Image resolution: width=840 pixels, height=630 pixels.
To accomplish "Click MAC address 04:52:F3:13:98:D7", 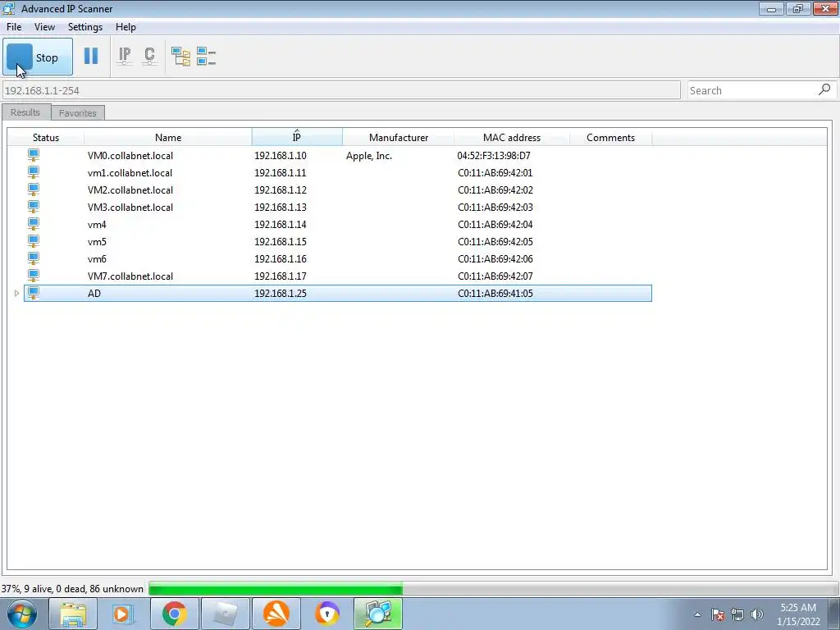I will (x=493, y=155).
